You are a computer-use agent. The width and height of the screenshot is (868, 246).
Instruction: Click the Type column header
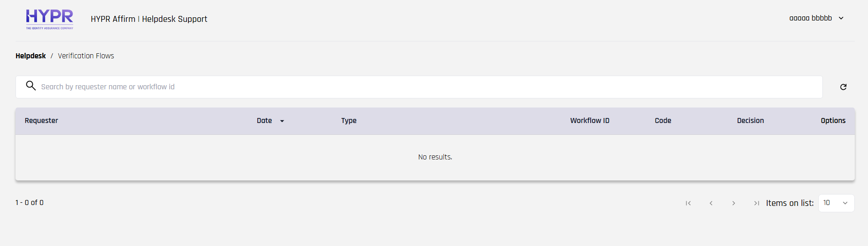click(x=349, y=121)
